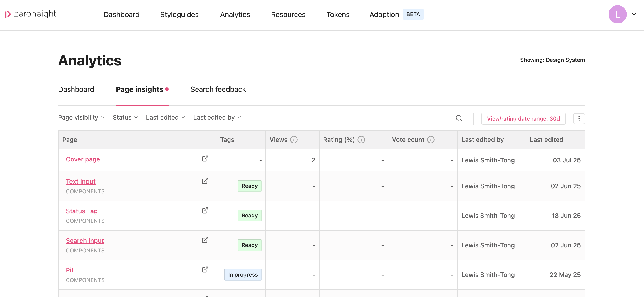Switch to the Search feedback tab

[218, 89]
